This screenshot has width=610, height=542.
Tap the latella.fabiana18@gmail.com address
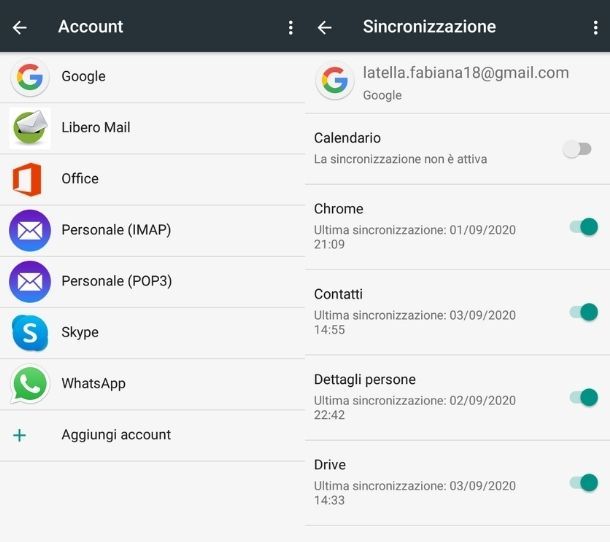coord(466,73)
